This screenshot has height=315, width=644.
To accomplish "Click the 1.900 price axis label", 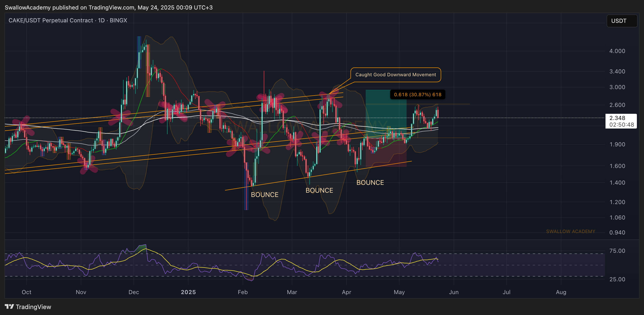I will 617,144.
